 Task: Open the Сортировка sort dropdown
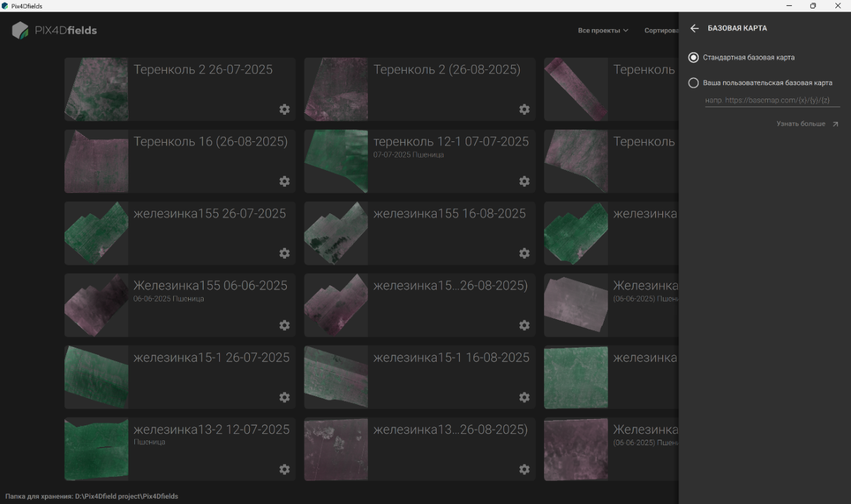(661, 30)
